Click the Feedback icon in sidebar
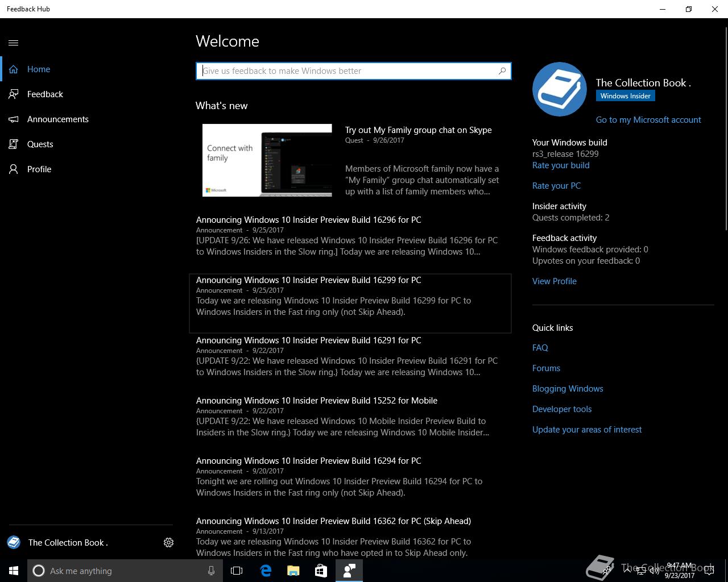This screenshot has width=728, height=582. 14,94
